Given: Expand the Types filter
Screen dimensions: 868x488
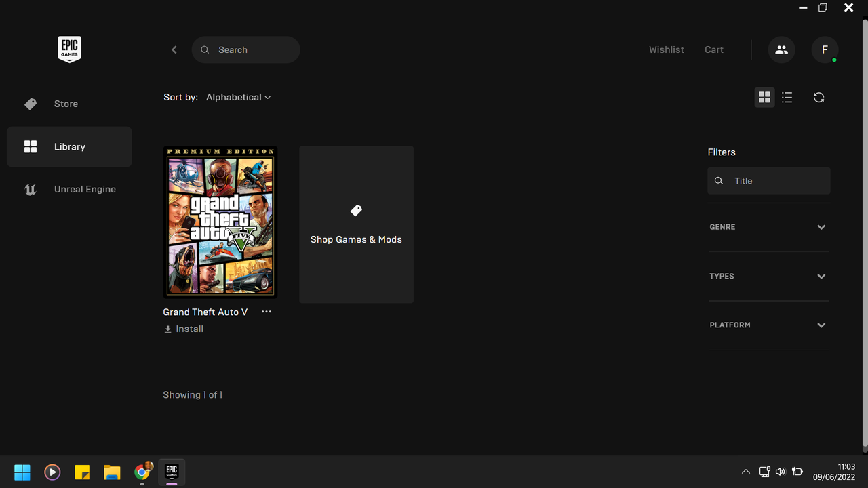Looking at the screenshot, I should [769, 277].
